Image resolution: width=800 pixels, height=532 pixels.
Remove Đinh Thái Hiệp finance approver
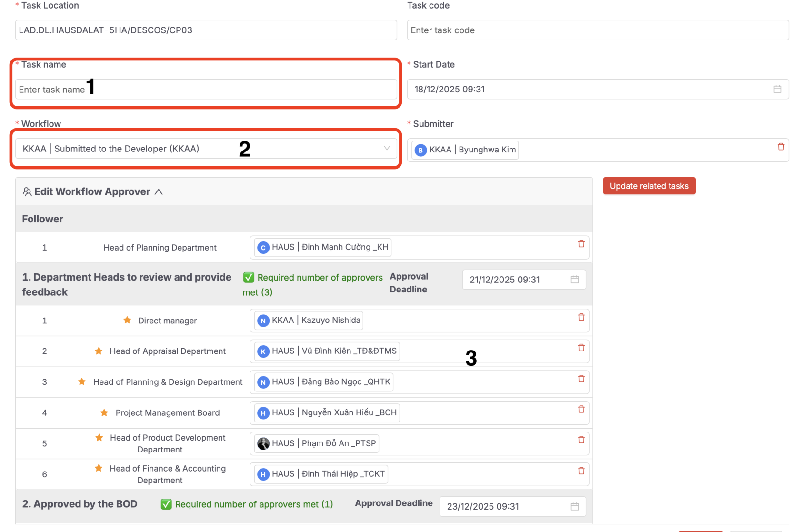581,471
